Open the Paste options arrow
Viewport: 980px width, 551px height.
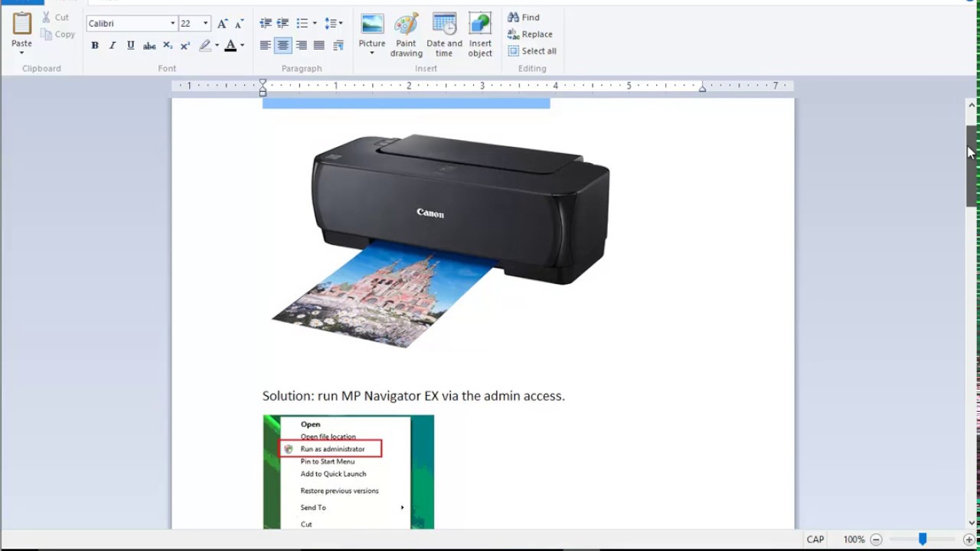(21, 53)
